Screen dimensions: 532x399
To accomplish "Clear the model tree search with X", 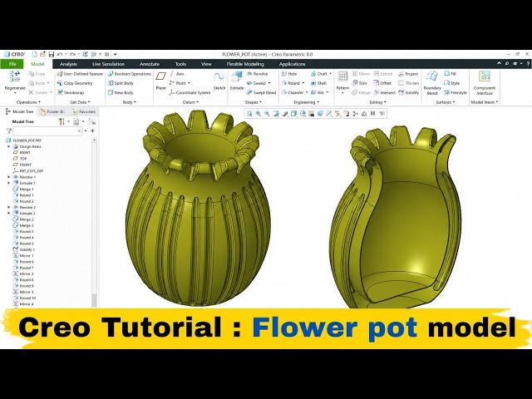I will coord(80,131).
